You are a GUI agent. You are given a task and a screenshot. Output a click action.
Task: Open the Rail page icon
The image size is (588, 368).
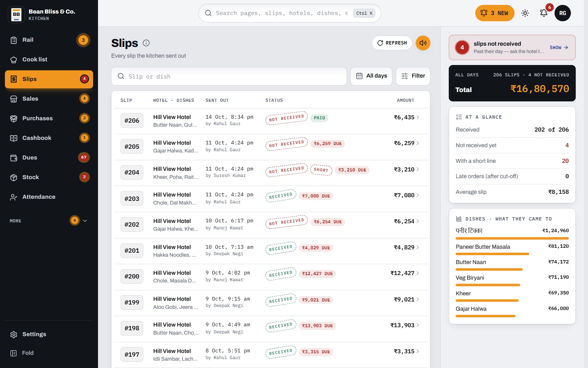point(13,40)
